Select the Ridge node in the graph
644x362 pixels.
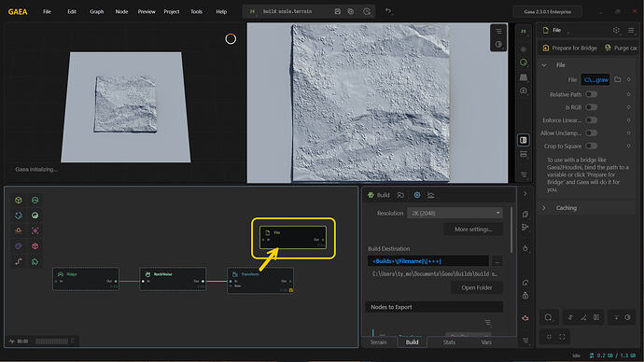86,279
